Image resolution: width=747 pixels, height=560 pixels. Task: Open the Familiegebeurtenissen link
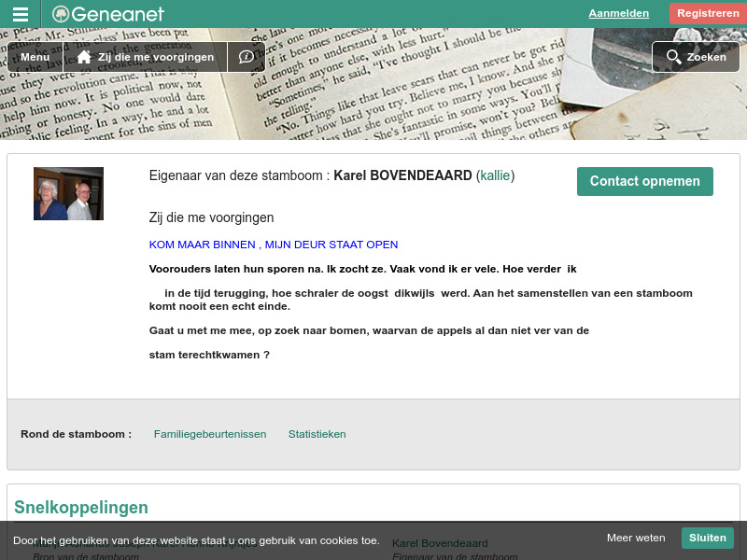coord(210,434)
